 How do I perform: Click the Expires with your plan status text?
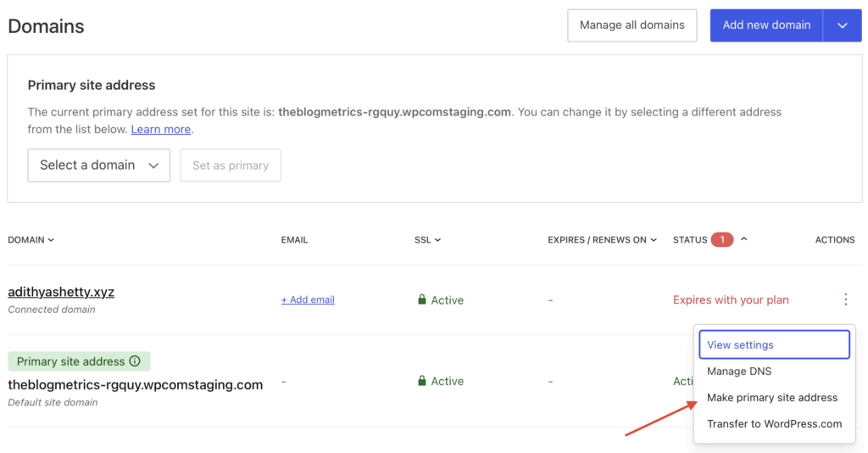(731, 299)
